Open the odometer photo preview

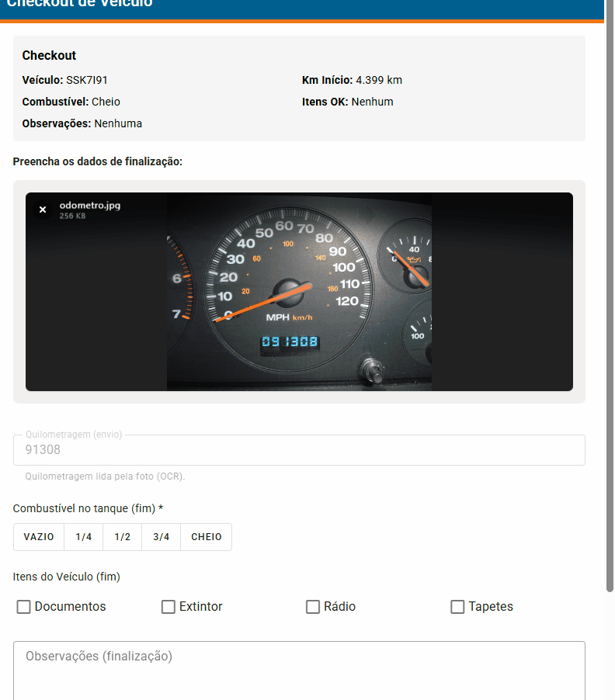pyautogui.click(x=299, y=292)
